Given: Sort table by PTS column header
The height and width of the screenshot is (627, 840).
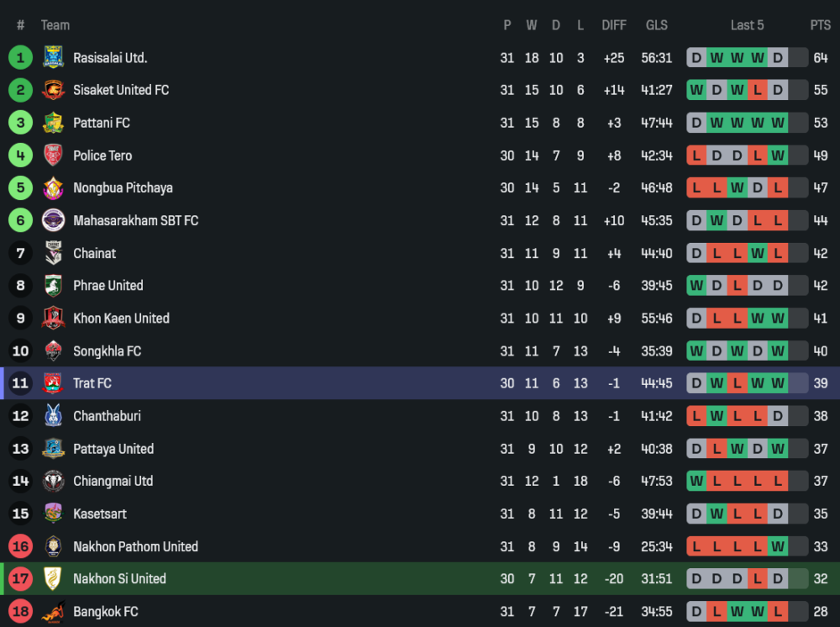Looking at the screenshot, I should [x=820, y=25].
